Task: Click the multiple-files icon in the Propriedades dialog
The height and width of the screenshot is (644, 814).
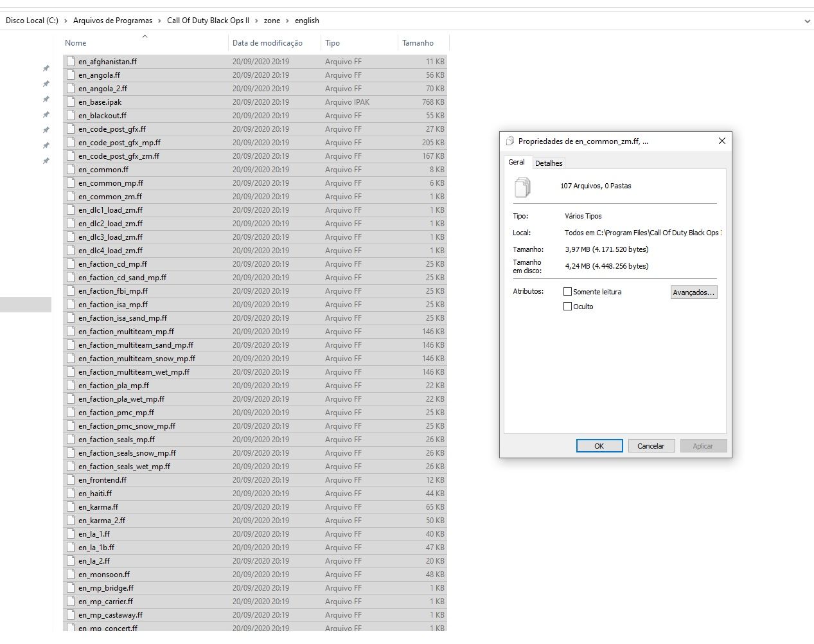Action: (523, 187)
